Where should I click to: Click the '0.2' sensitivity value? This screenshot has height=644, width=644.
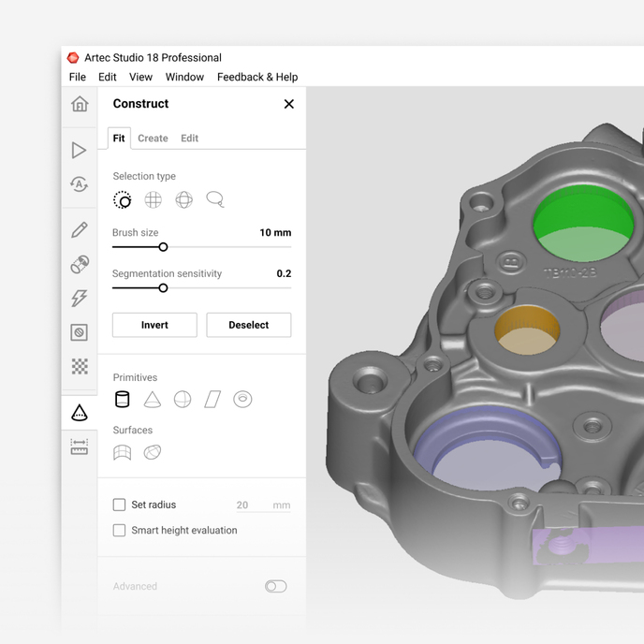(x=284, y=273)
